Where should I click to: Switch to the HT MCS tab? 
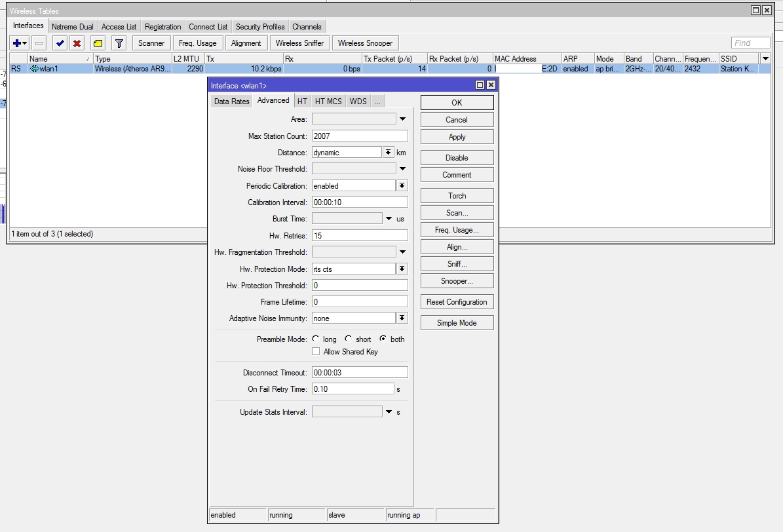click(x=328, y=102)
